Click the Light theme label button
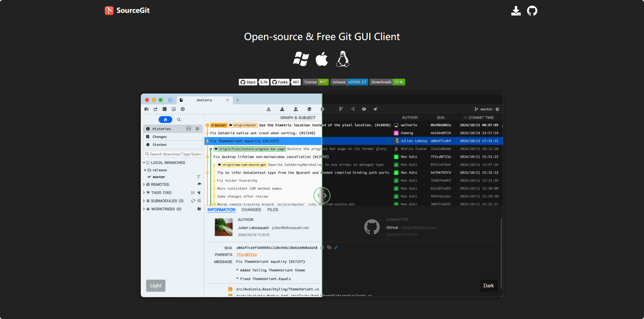The image size is (644, 319). tap(156, 286)
